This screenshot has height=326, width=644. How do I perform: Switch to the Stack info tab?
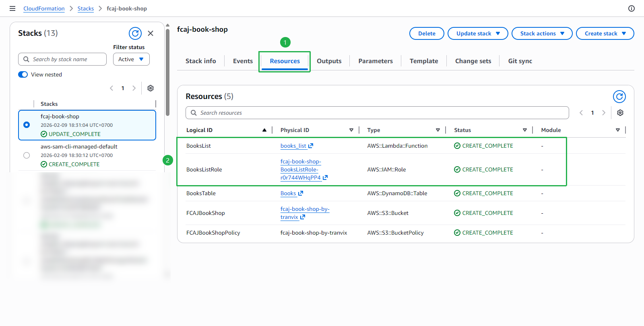tap(200, 61)
